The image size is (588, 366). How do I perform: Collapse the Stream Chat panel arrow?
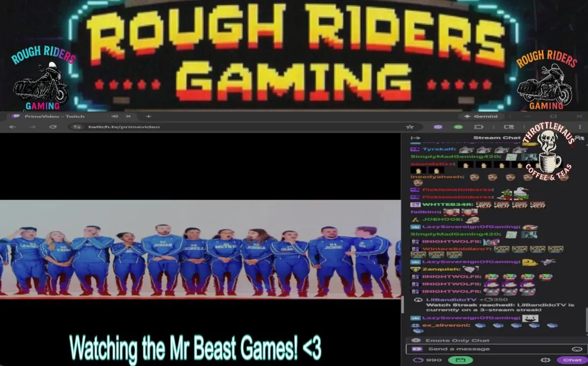pos(416,138)
